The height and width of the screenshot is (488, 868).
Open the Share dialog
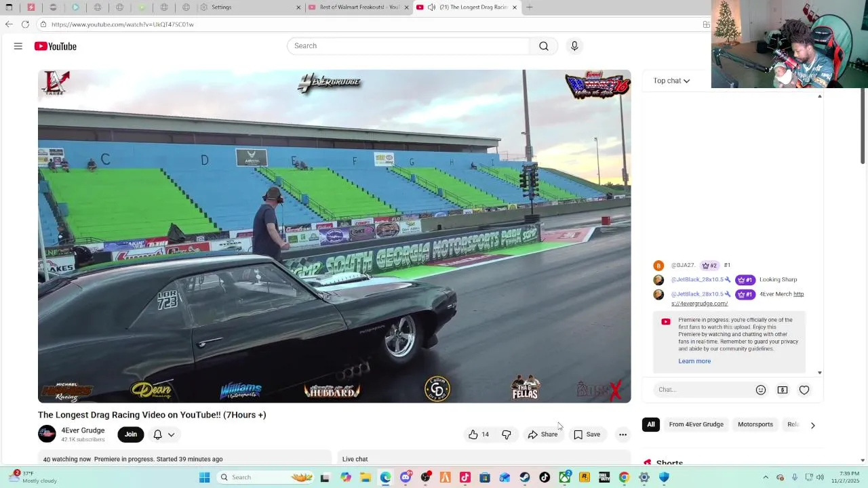(x=542, y=434)
